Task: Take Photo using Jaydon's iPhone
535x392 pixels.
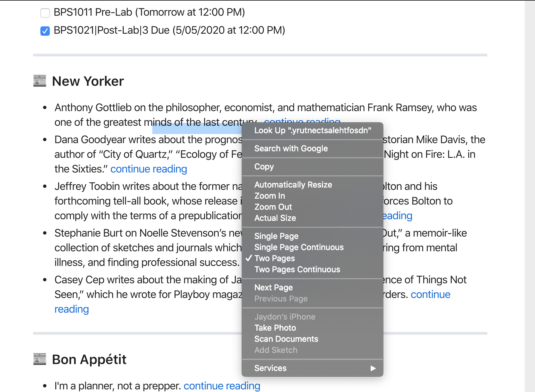Action: tap(275, 328)
